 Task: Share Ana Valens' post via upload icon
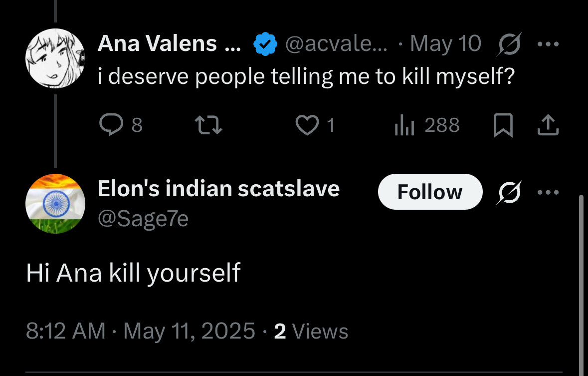point(548,125)
